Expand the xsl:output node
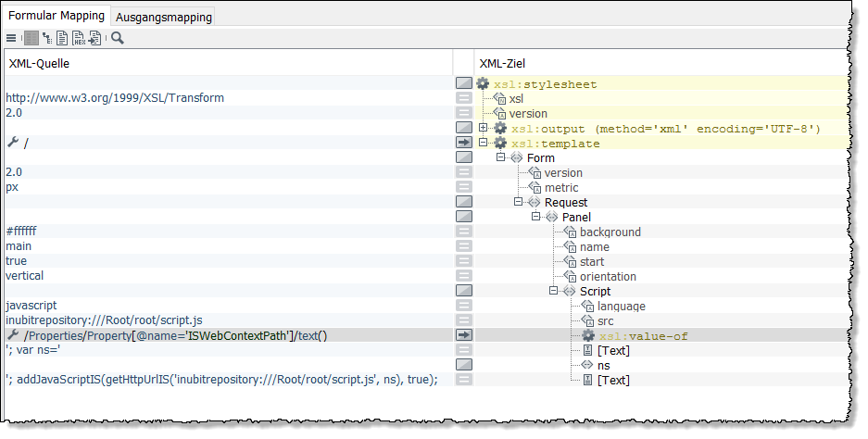Image resolution: width=868 pixels, height=439 pixels. [484, 128]
